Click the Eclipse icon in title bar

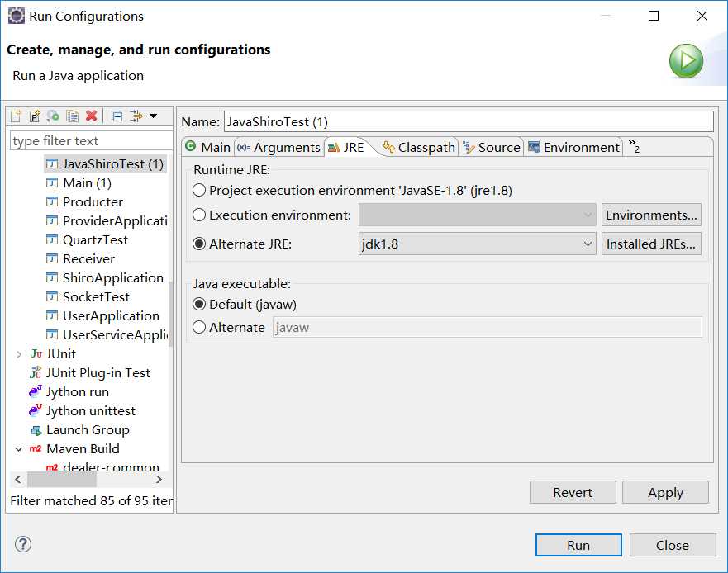(16, 16)
